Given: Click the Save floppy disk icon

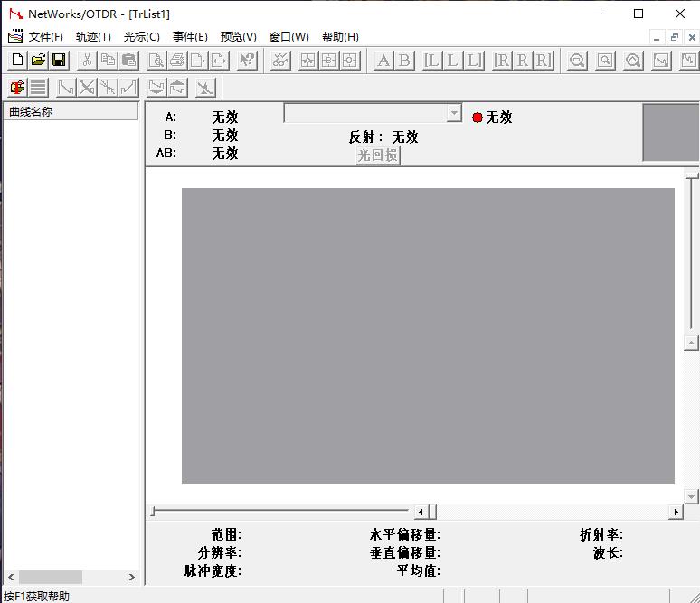Looking at the screenshot, I should [x=59, y=61].
